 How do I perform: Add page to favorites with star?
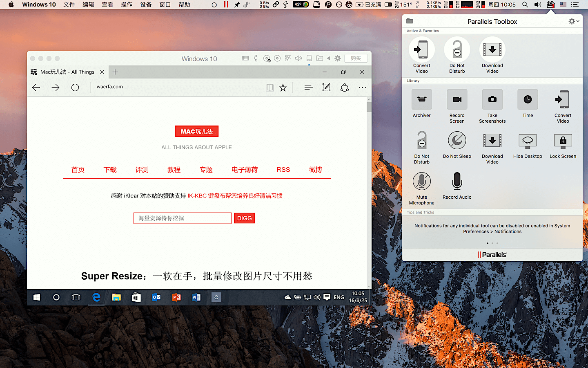click(x=283, y=88)
